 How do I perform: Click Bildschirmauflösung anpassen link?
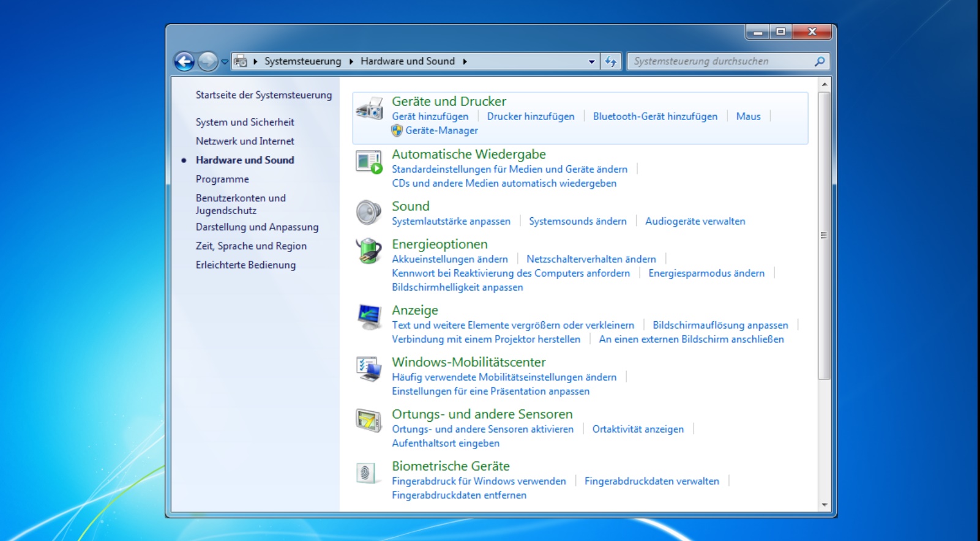point(720,325)
